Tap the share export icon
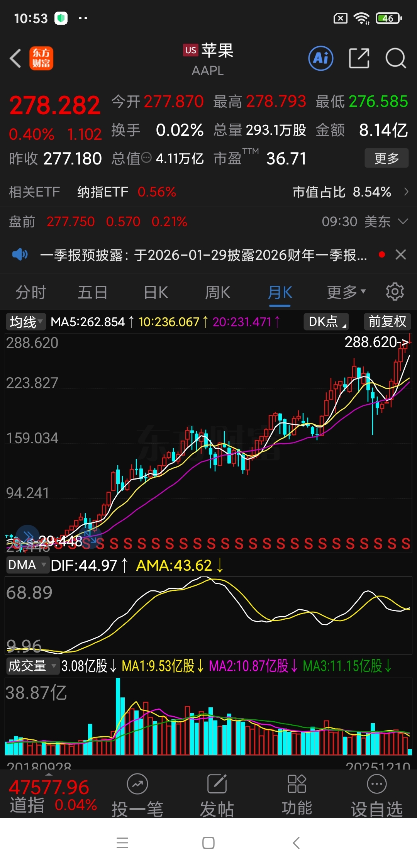Image resolution: width=417 pixels, height=868 pixels. pos(359,58)
